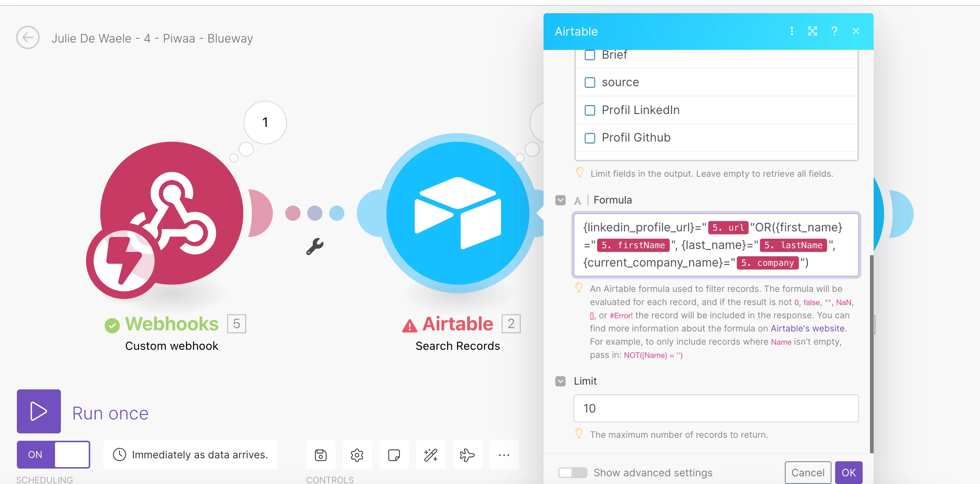Open the Webhooks module circle
Viewport: 980px width, 484px height.
click(x=172, y=213)
